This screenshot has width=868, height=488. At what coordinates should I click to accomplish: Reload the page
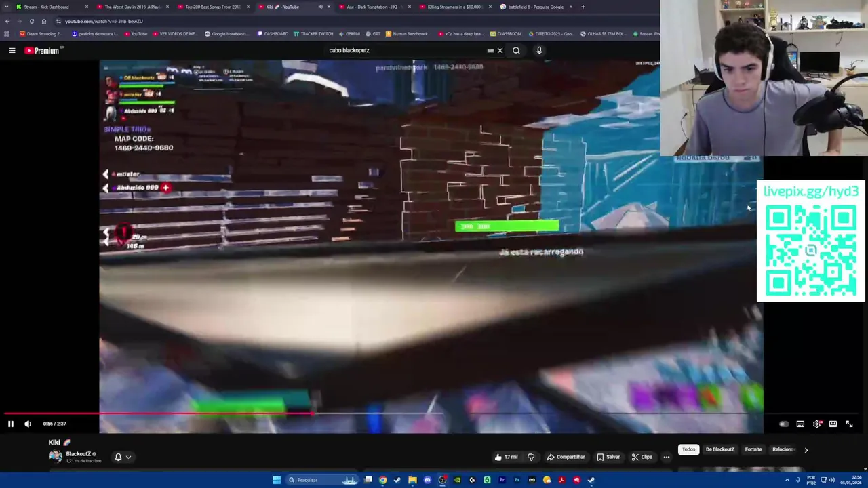(x=31, y=21)
